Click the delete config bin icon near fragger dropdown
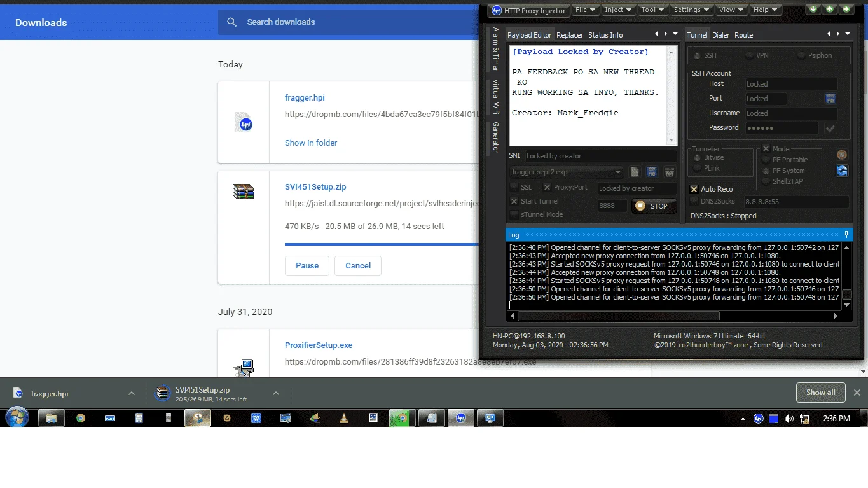 [669, 172]
